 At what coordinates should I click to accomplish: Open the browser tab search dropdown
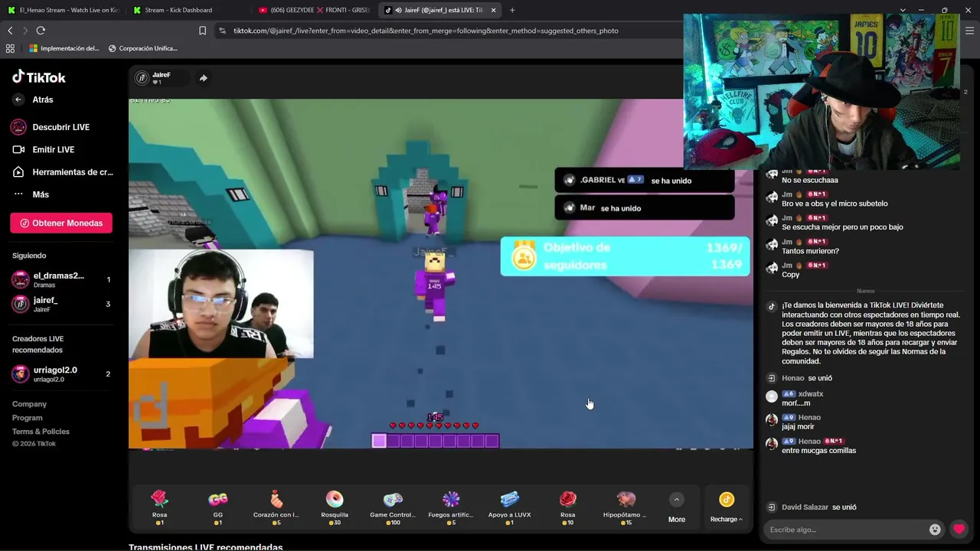pos(903,10)
